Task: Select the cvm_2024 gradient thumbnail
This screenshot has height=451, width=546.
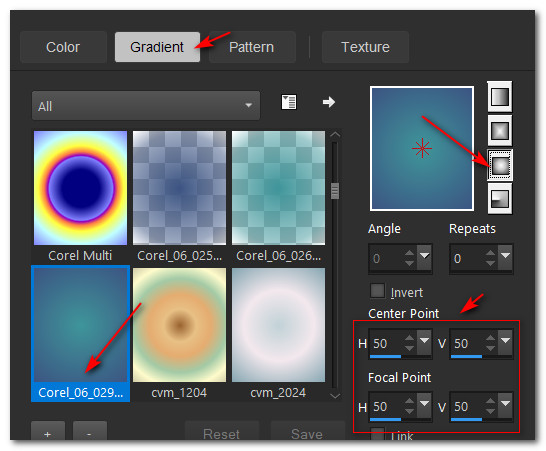Action: click(278, 325)
